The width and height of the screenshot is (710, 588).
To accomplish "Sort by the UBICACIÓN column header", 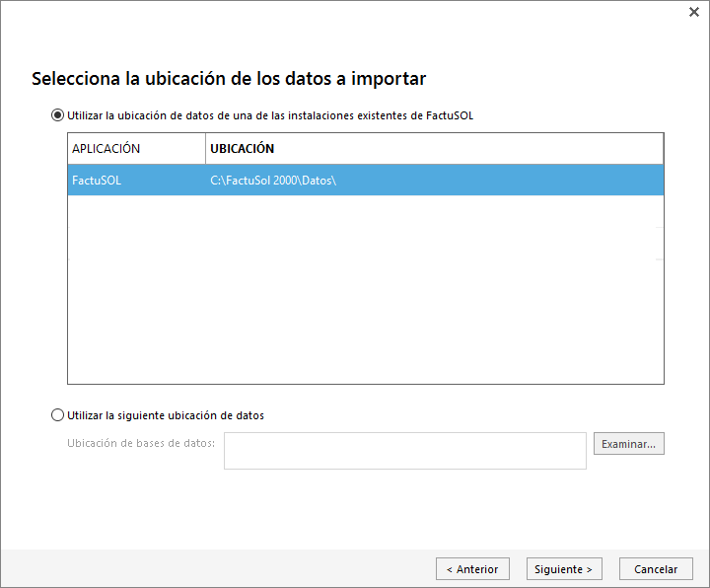I will [x=243, y=149].
